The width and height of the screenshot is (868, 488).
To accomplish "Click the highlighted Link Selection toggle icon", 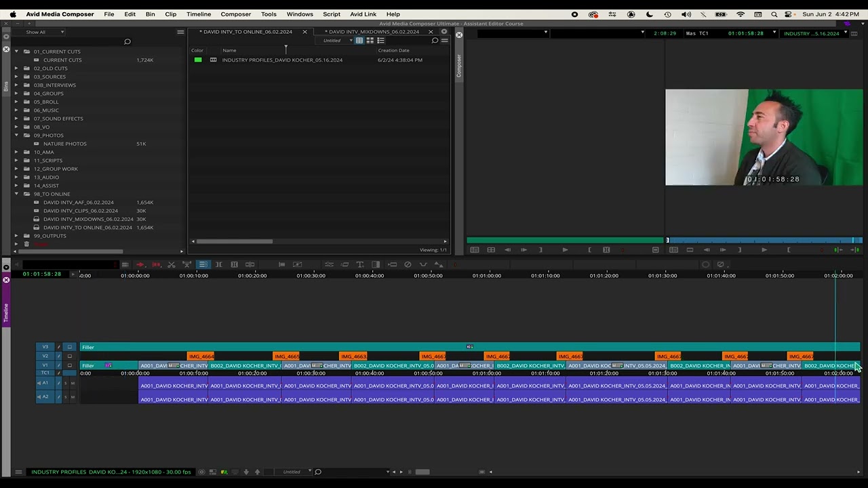I will [x=203, y=264].
